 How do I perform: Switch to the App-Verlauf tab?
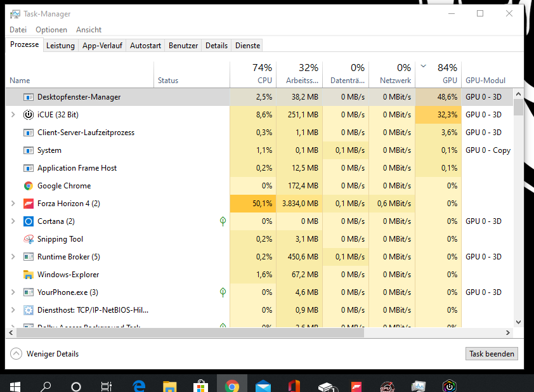(x=102, y=46)
